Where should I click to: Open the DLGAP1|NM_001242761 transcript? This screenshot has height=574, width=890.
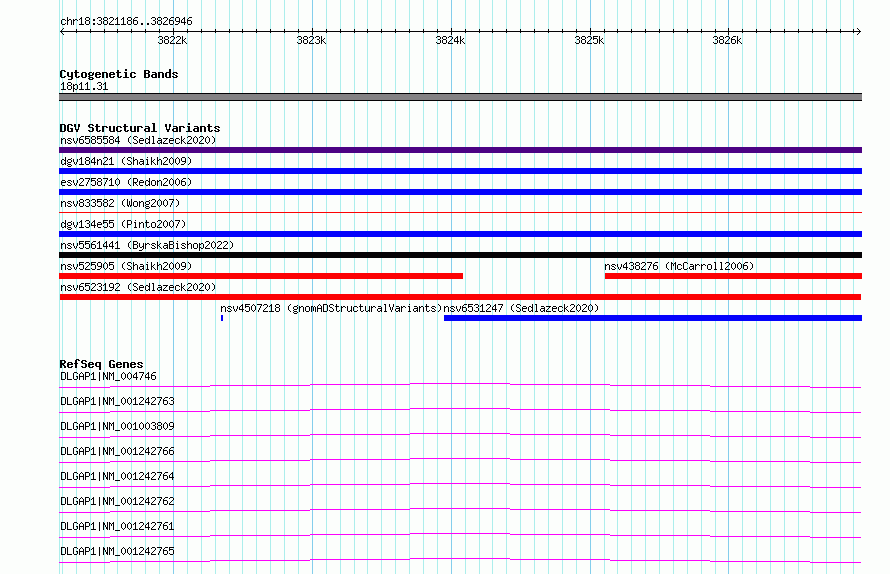point(117,526)
